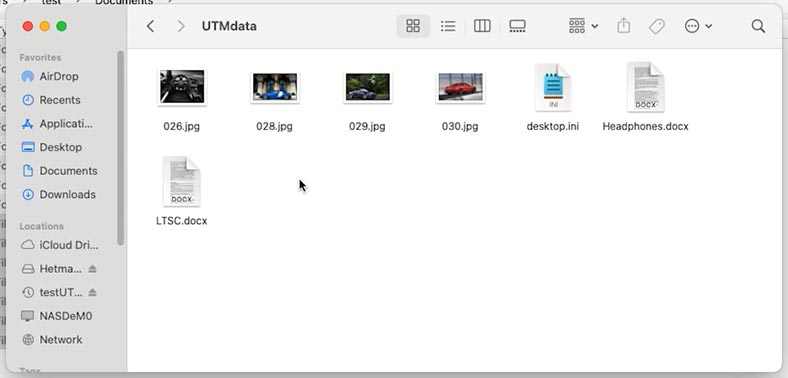
Task: Switch to column view
Action: (x=482, y=26)
